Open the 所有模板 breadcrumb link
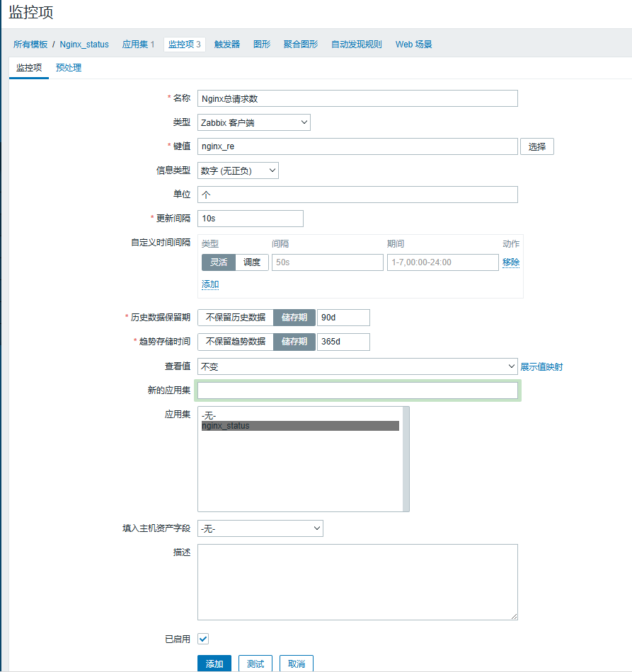The image size is (632, 672). point(30,44)
